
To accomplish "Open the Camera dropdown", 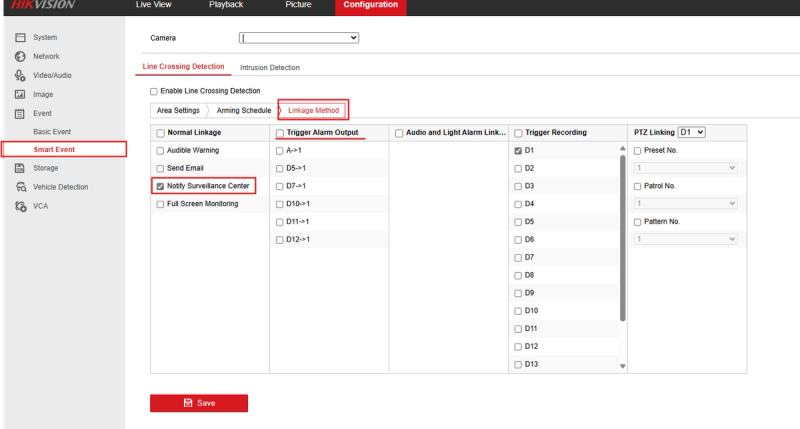I will pos(298,38).
